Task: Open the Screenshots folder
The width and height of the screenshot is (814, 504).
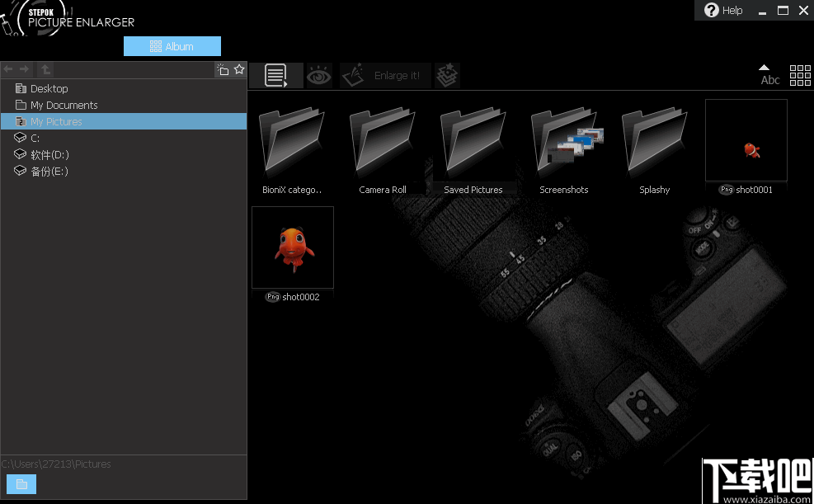Action: (564, 148)
